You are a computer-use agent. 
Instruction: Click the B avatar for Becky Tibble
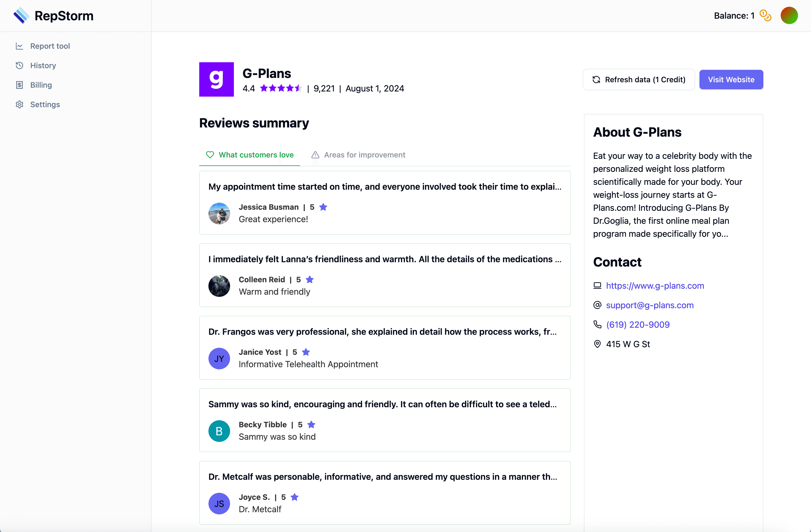click(x=219, y=431)
